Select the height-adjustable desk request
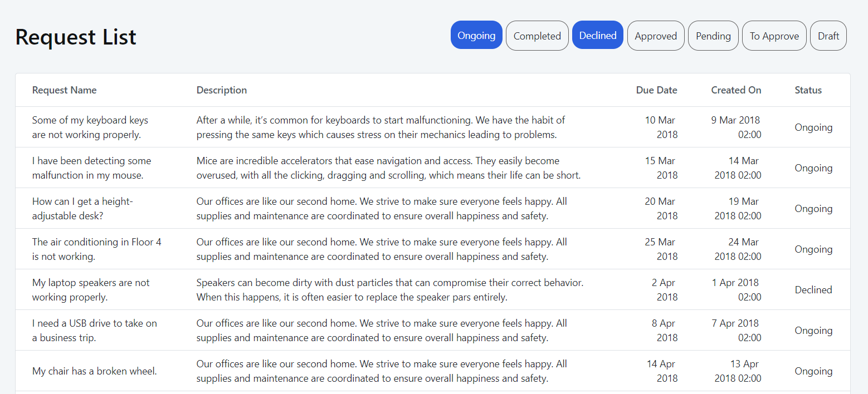The width and height of the screenshot is (868, 394). point(82,209)
